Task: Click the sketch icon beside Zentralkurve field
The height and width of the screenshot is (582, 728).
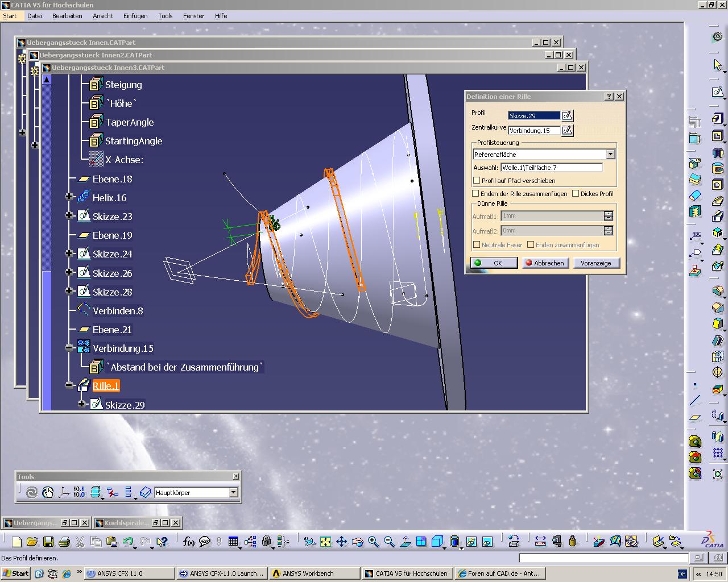Action: click(567, 131)
